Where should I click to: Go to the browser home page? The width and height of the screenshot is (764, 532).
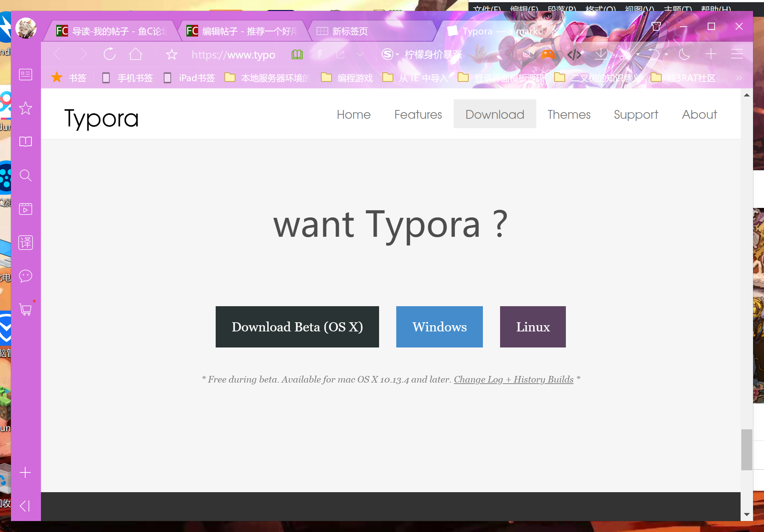(136, 54)
